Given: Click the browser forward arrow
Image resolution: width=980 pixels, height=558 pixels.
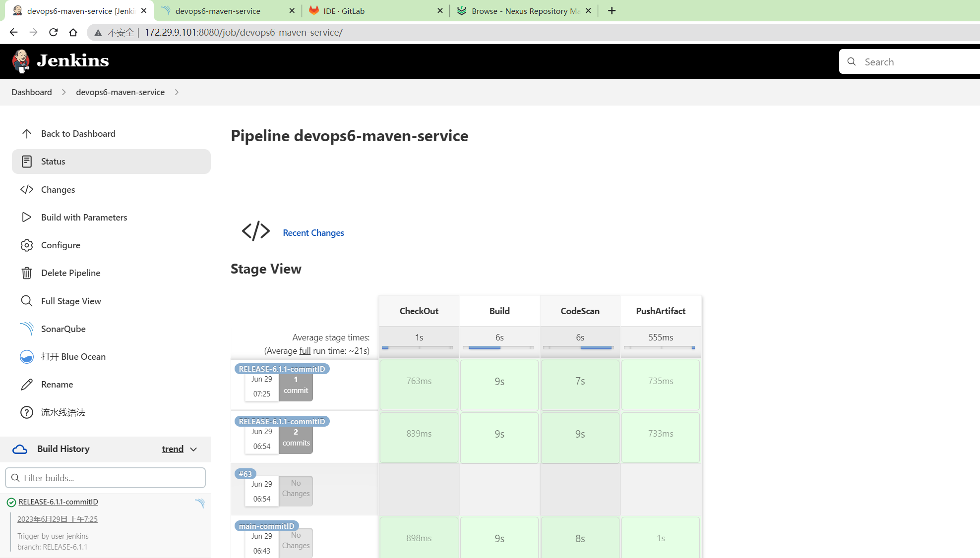Looking at the screenshot, I should 33,32.
